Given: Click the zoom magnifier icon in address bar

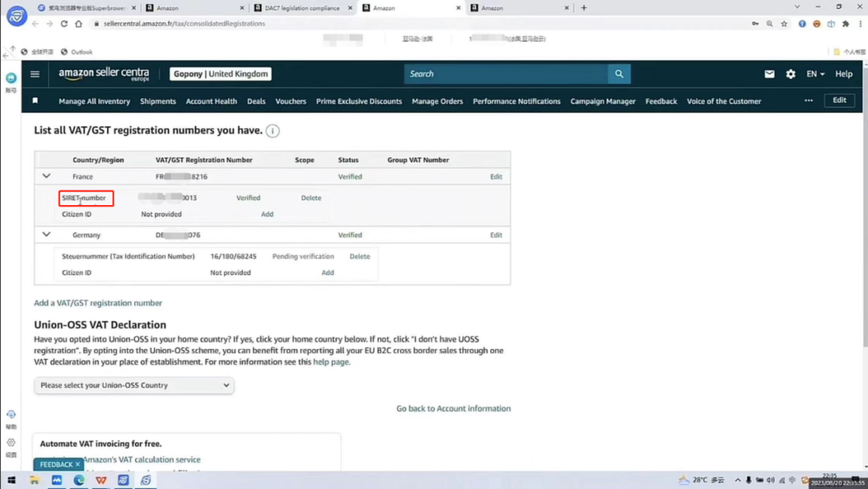Looking at the screenshot, I should click(x=769, y=24).
